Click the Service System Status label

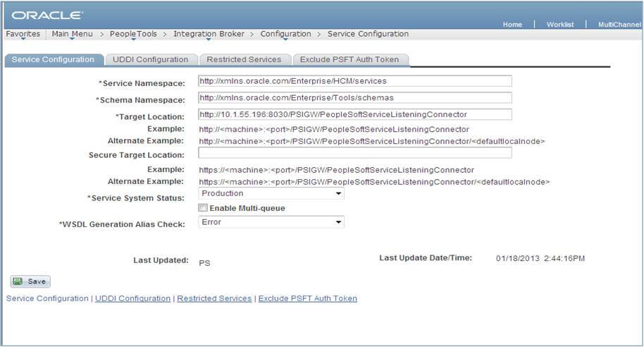(x=135, y=198)
